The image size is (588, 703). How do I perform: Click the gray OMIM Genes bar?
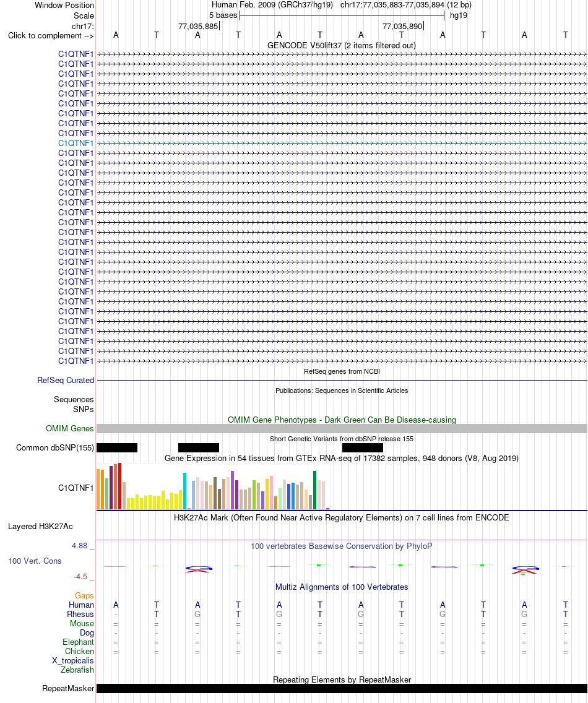coord(342,429)
